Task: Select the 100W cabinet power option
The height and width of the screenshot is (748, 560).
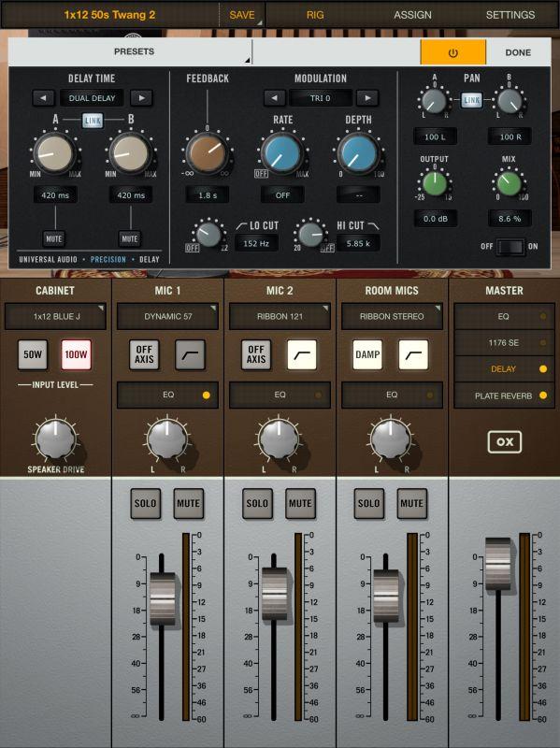Action: pyautogui.click(x=76, y=354)
